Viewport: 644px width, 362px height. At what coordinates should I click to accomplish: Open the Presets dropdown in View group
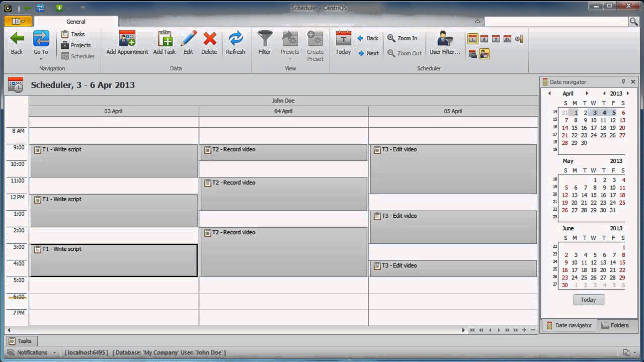[290, 45]
